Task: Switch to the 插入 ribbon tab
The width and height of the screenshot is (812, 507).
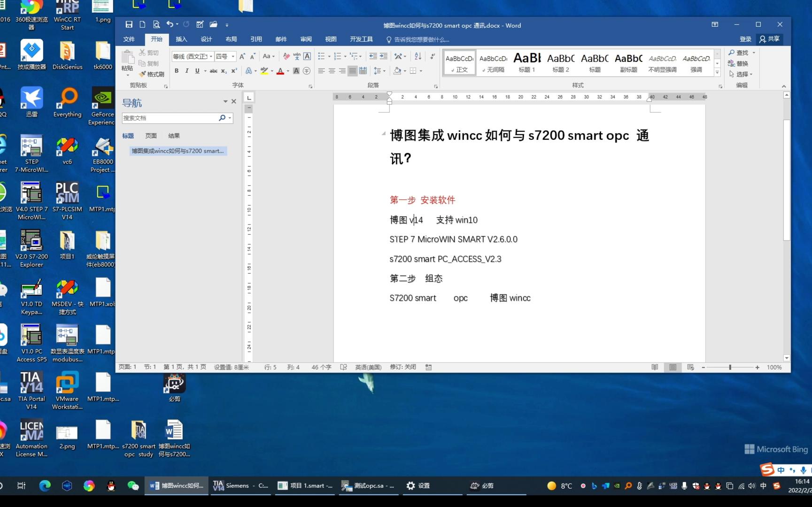Action: pos(181,39)
